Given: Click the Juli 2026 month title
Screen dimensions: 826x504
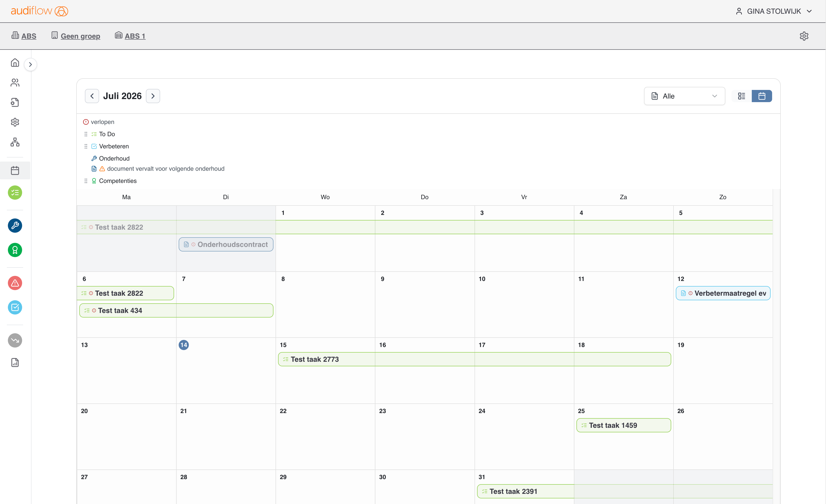Looking at the screenshot, I should point(122,96).
